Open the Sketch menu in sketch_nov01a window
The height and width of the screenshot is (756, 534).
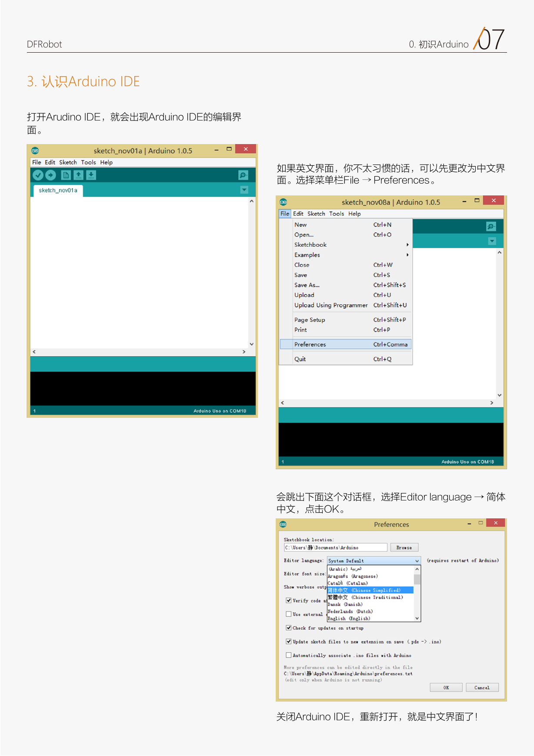coord(68,162)
